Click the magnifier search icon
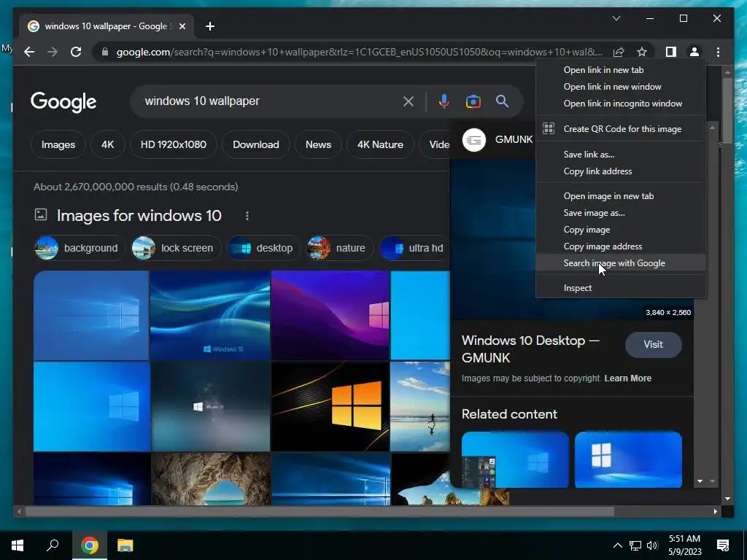The height and width of the screenshot is (560, 747). coord(502,101)
